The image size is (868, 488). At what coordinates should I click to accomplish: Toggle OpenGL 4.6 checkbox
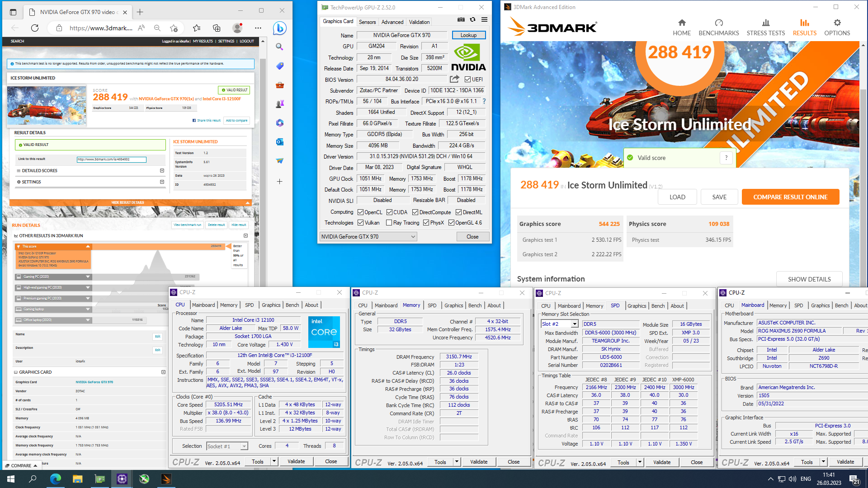click(x=451, y=223)
